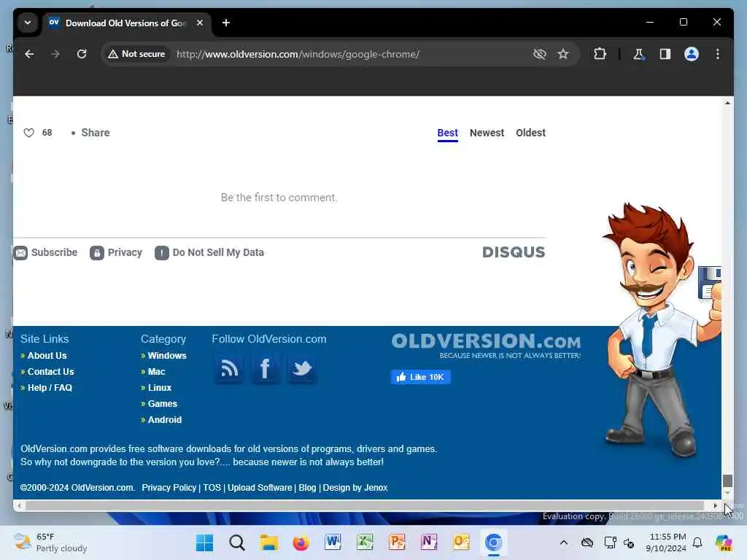Launch Firefox from the taskbar
The image size is (747, 560).
tap(301, 542)
